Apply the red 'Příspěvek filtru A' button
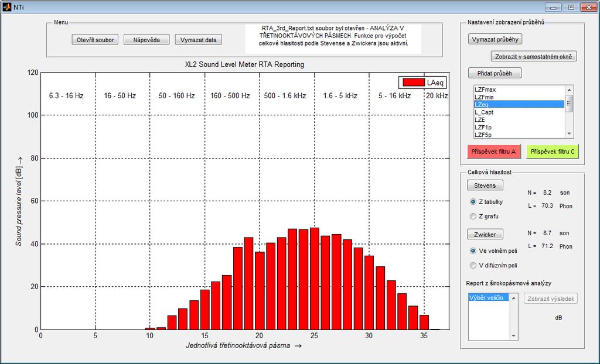 point(493,152)
